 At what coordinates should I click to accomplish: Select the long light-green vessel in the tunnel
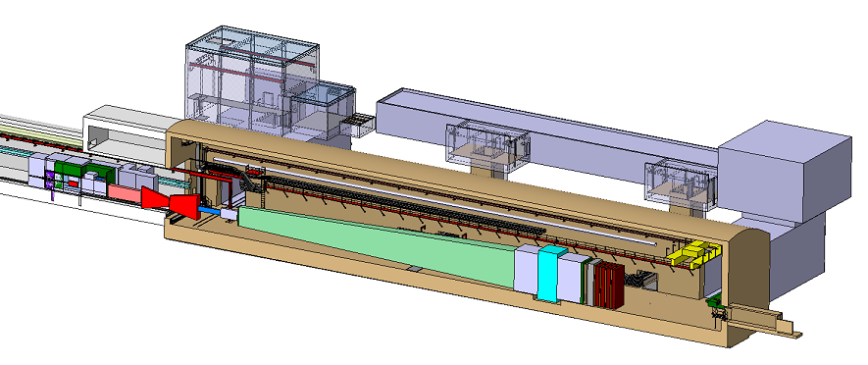click(377, 246)
